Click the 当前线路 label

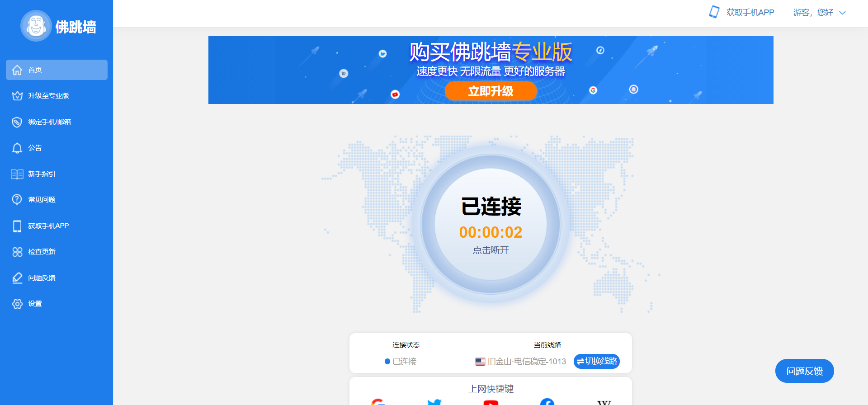(547, 345)
